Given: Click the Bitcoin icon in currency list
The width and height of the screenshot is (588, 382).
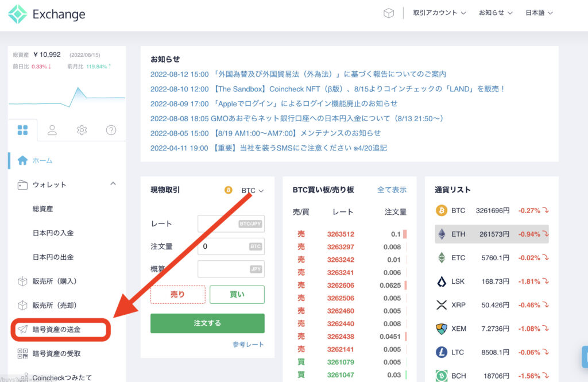Looking at the screenshot, I should coord(441,210).
